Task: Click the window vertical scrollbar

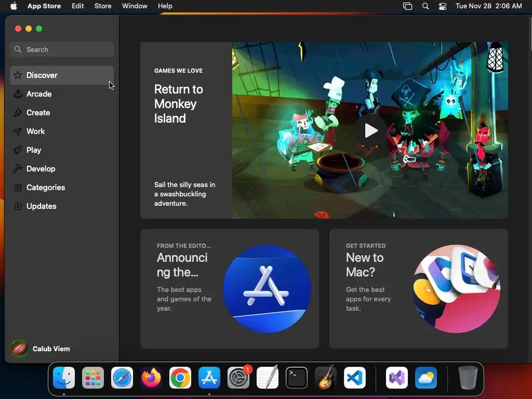Action: coord(530,34)
